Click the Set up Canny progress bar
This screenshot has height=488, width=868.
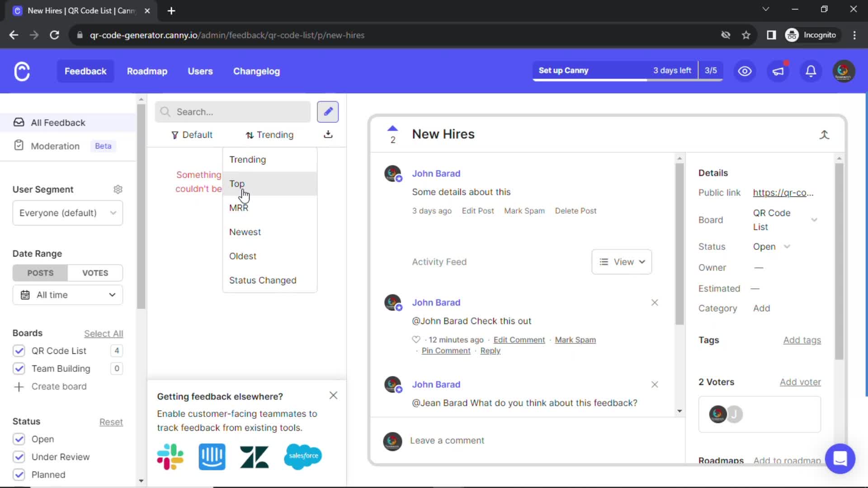[x=628, y=71]
